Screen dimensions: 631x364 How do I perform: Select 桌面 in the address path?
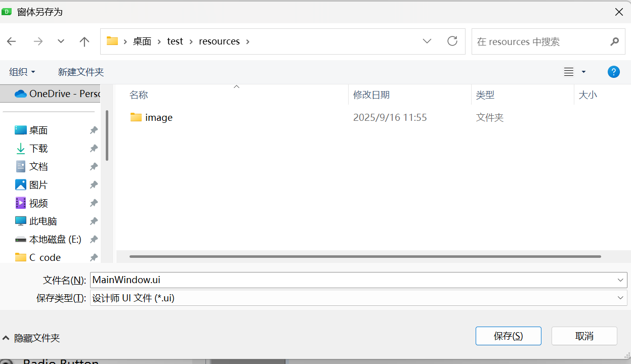[x=142, y=41]
